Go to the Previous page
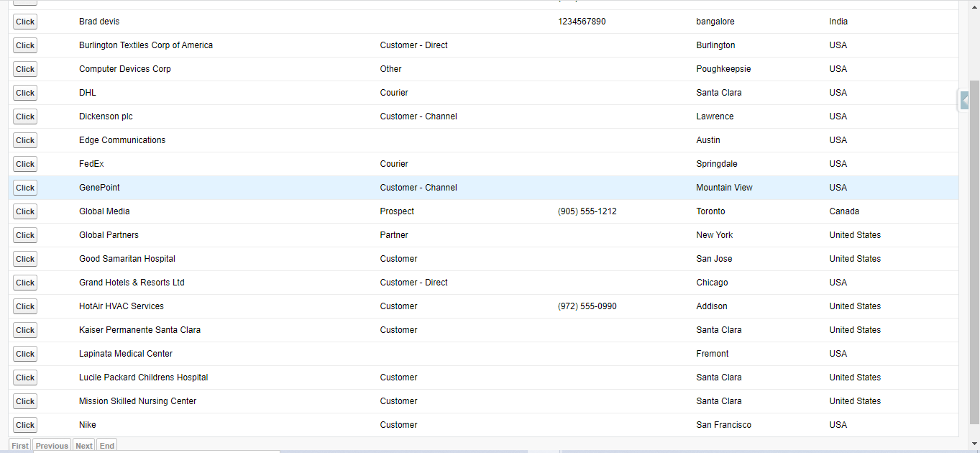The image size is (980, 453). pyautogui.click(x=52, y=446)
